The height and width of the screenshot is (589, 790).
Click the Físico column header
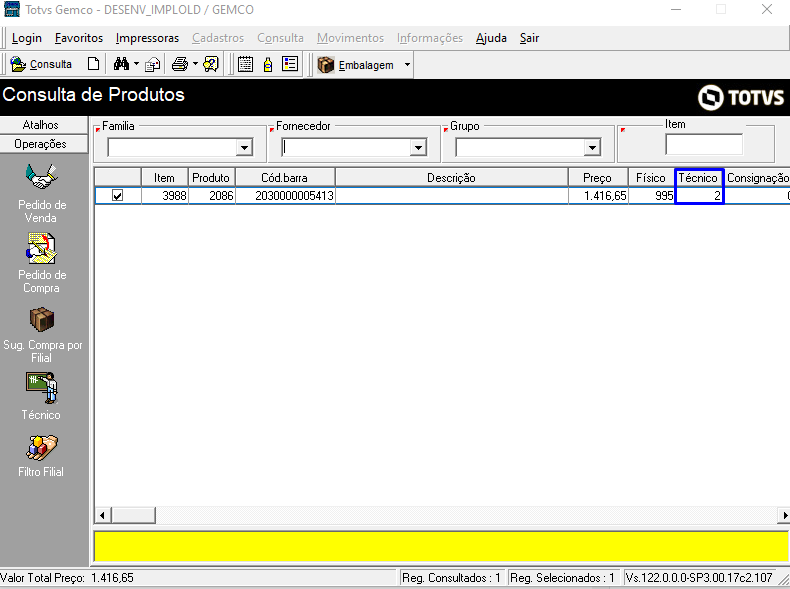651,177
